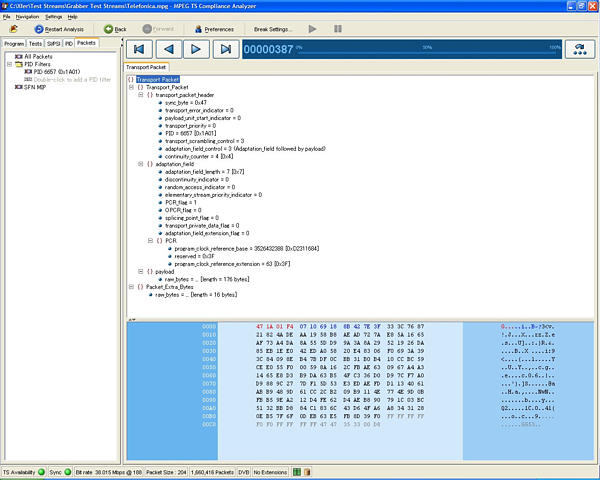Screen dimensions: 600x480
Task: Collapse the PCR node in packet tree
Action: tap(149, 241)
